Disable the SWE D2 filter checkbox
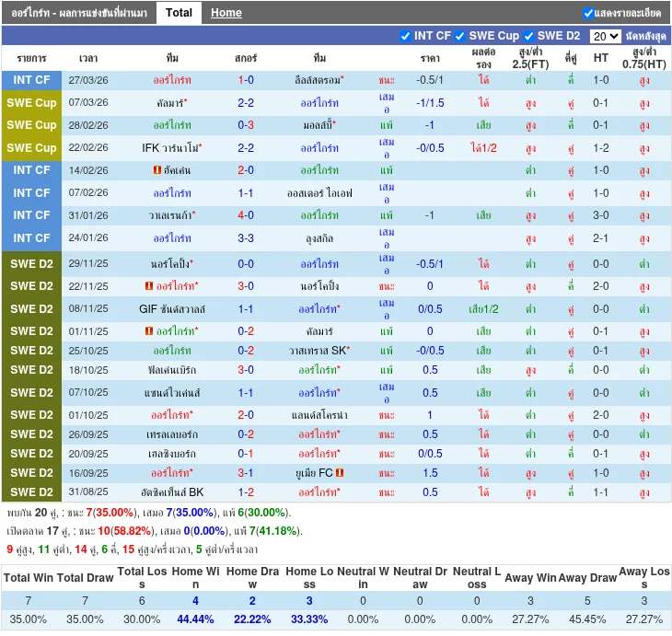This screenshot has height=636, width=672. (x=528, y=36)
